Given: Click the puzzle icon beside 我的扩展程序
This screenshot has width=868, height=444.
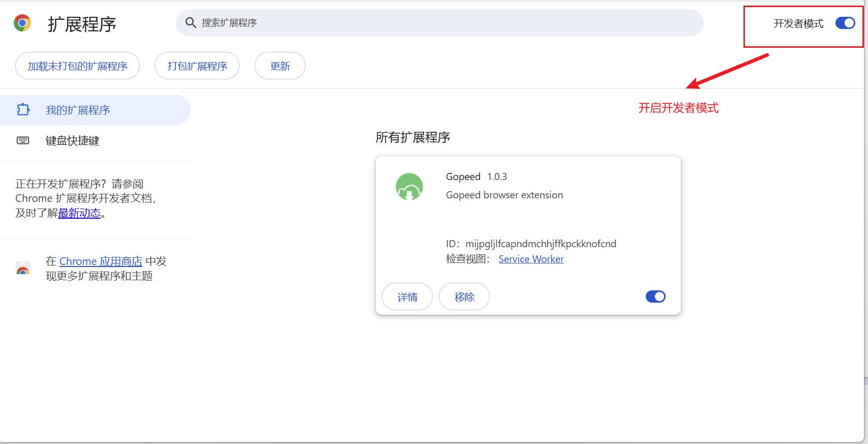Looking at the screenshot, I should tap(23, 110).
